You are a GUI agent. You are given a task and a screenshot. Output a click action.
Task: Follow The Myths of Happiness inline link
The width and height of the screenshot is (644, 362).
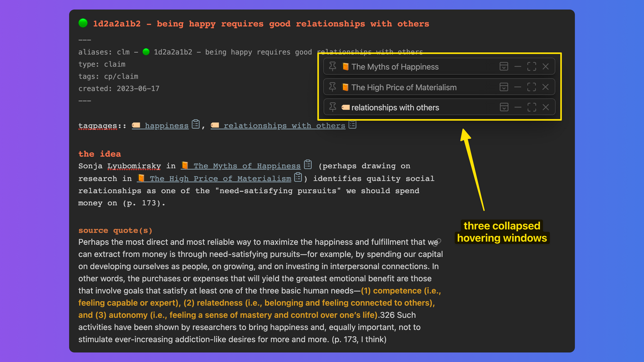coord(247,166)
